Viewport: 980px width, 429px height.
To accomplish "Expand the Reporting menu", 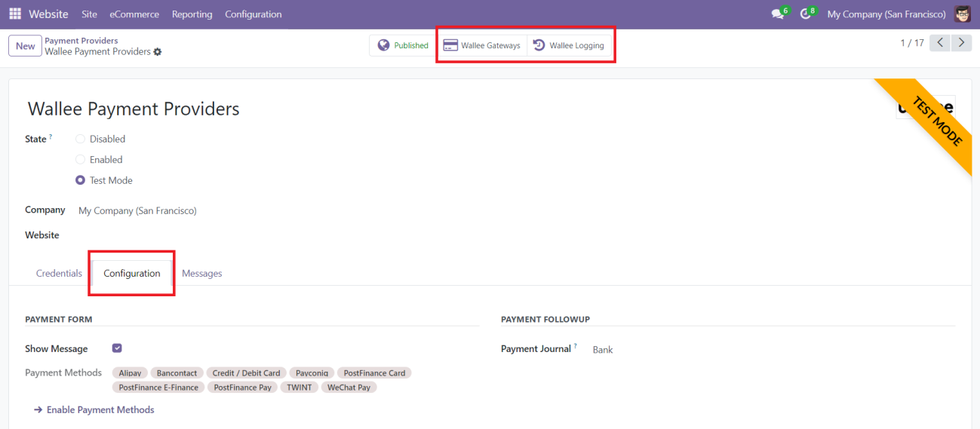I will (192, 14).
